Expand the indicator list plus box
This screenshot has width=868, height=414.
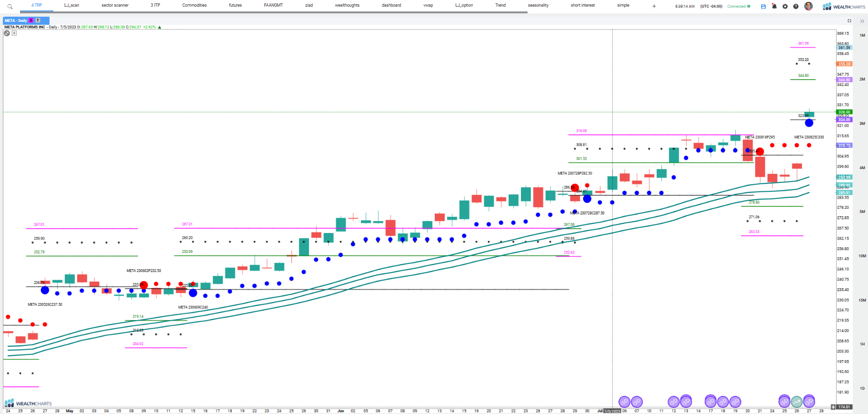14,33
